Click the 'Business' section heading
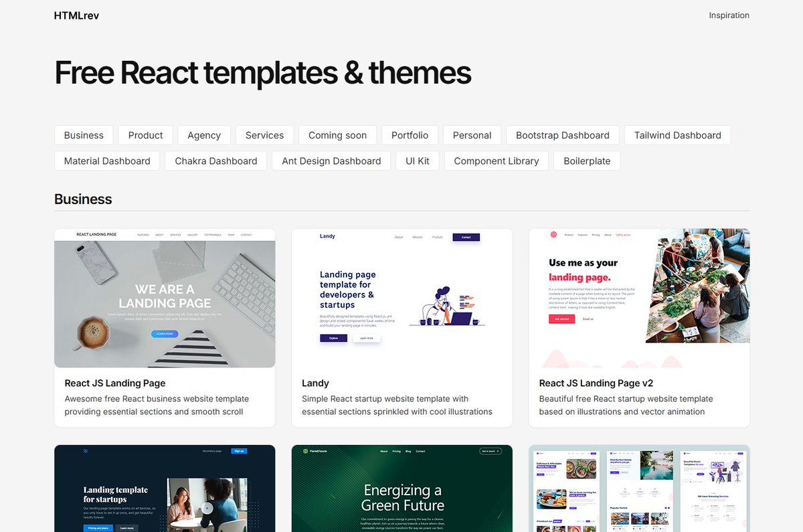The height and width of the screenshot is (532, 803). click(83, 199)
